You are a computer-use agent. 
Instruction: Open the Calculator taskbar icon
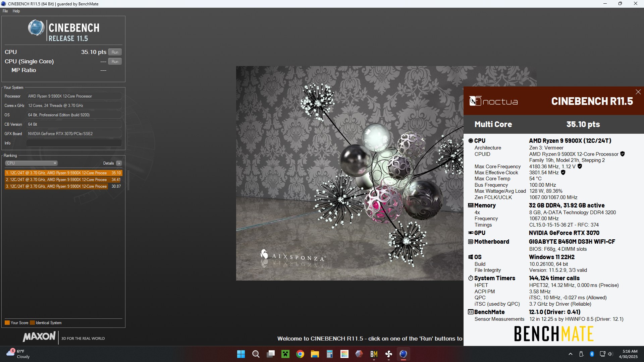pos(330,354)
